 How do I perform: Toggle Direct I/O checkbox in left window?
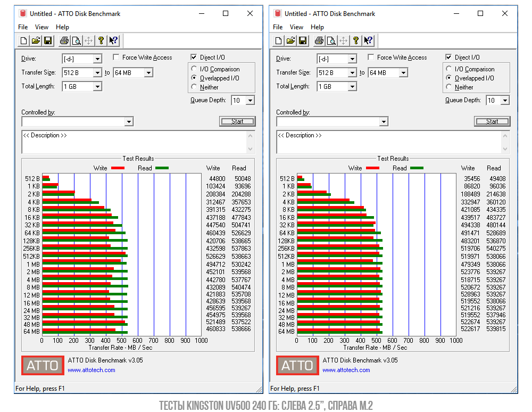194,57
